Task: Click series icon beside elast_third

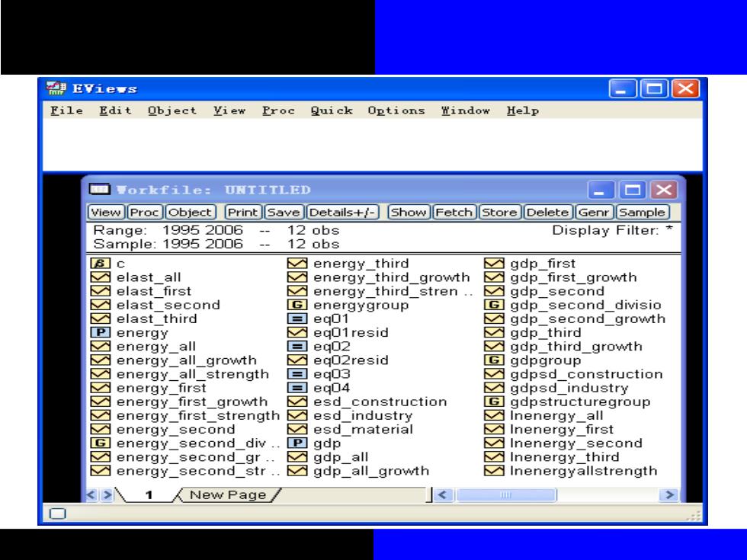Action: click(x=100, y=318)
